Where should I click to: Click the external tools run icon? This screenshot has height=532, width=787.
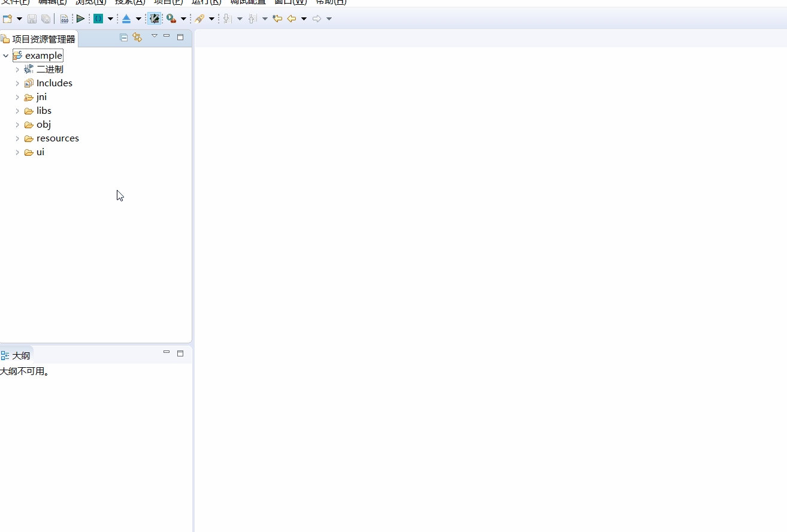click(171, 19)
